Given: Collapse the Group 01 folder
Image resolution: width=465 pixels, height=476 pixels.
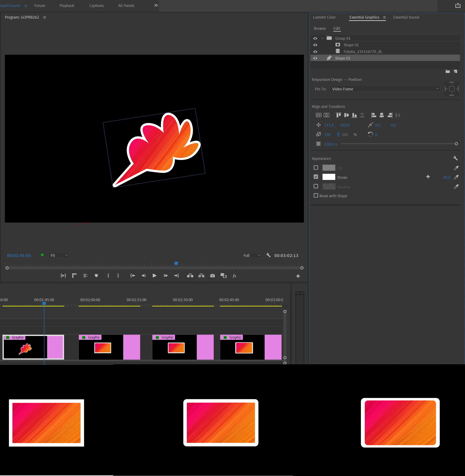Looking at the screenshot, I should (323, 38).
